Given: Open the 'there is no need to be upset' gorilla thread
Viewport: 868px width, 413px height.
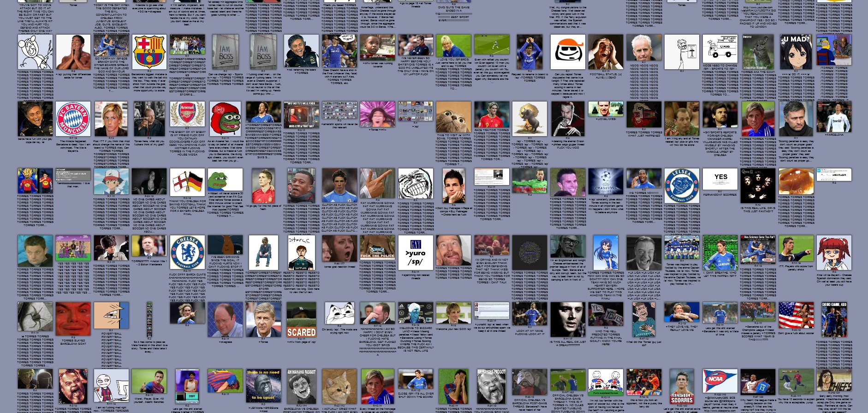Looking at the screenshot, I should tap(263, 386).
